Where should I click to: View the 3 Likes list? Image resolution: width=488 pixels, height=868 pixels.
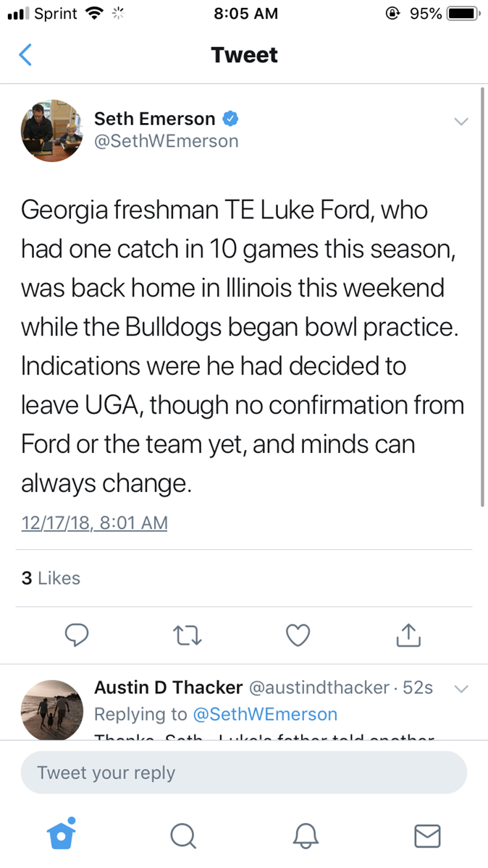point(51,578)
